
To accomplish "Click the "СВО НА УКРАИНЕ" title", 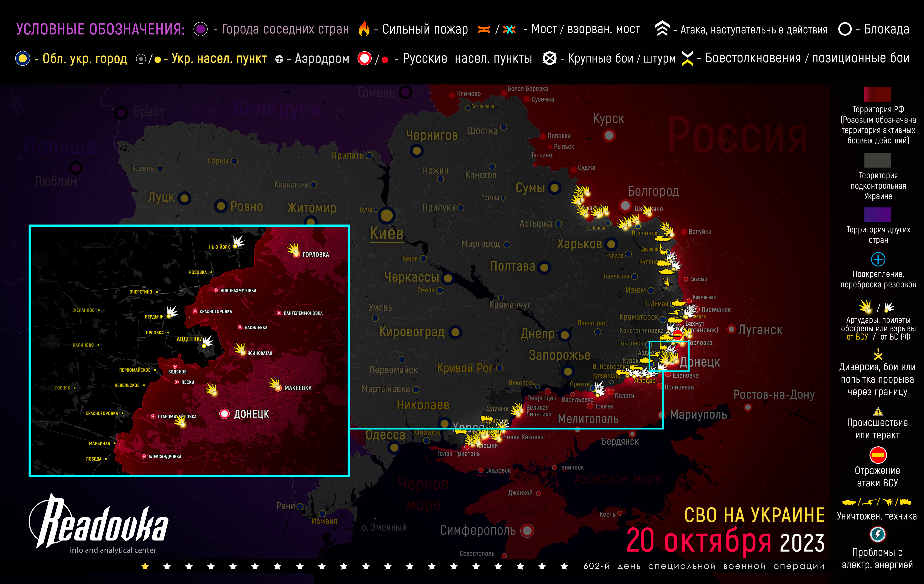I will [754, 515].
